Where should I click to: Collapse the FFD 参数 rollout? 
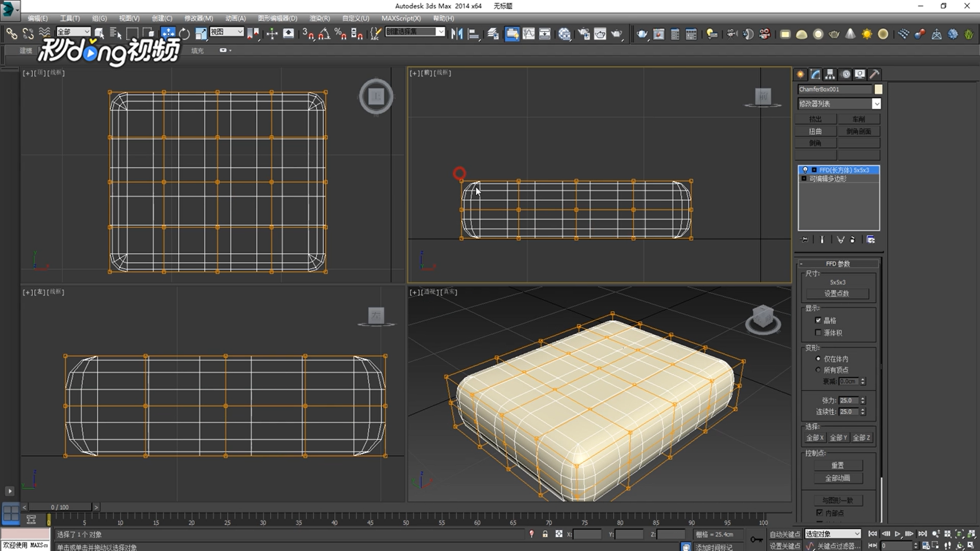click(x=802, y=264)
